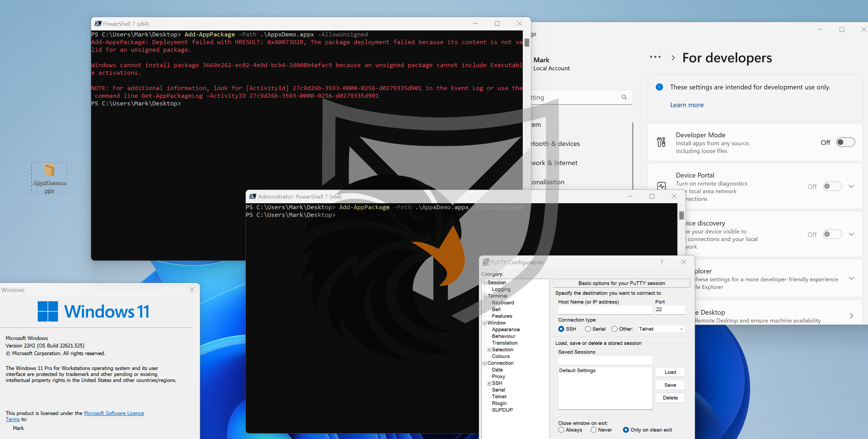
Task: Close the About Windows dialog
Action: tap(192, 290)
